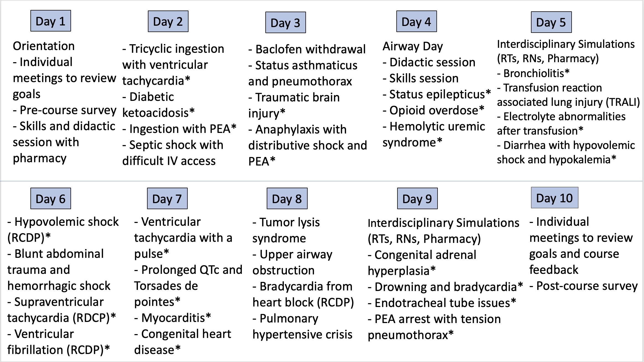This screenshot has width=644, height=362.
Task: Select Drowning and bradycardia item
Action: click(445, 287)
